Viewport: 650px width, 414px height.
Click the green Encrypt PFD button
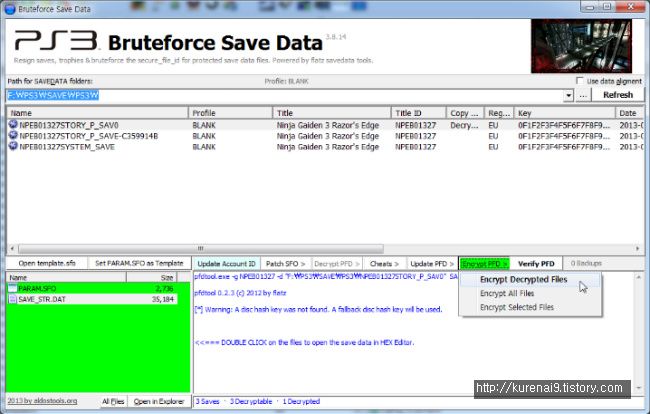[485, 264]
